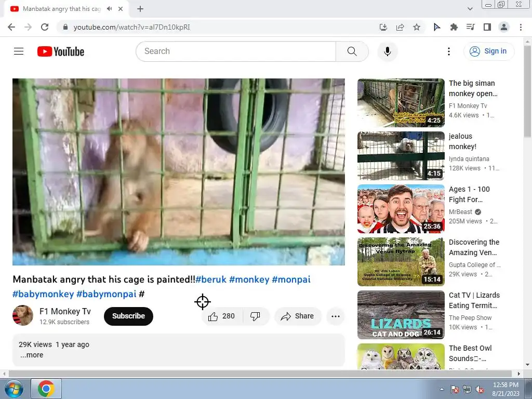This screenshot has height=399, width=532.
Task: Like the video with thumbs up
Action: [222, 316]
